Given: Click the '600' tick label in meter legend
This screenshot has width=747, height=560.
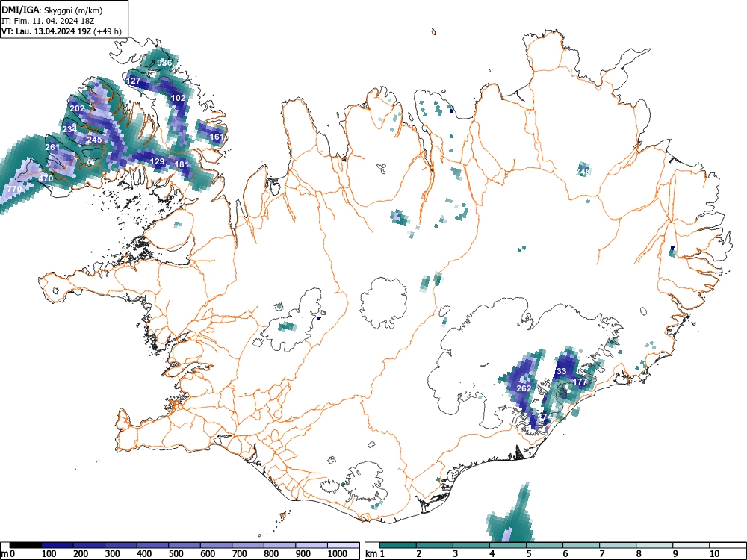Looking at the screenshot, I should [208, 554].
